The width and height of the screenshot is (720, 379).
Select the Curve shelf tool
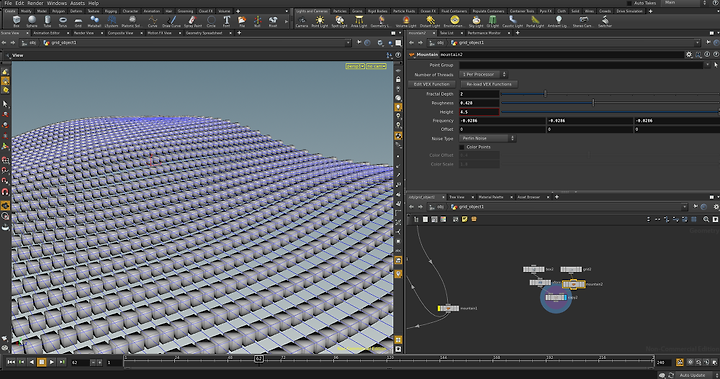pyautogui.click(x=152, y=21)
